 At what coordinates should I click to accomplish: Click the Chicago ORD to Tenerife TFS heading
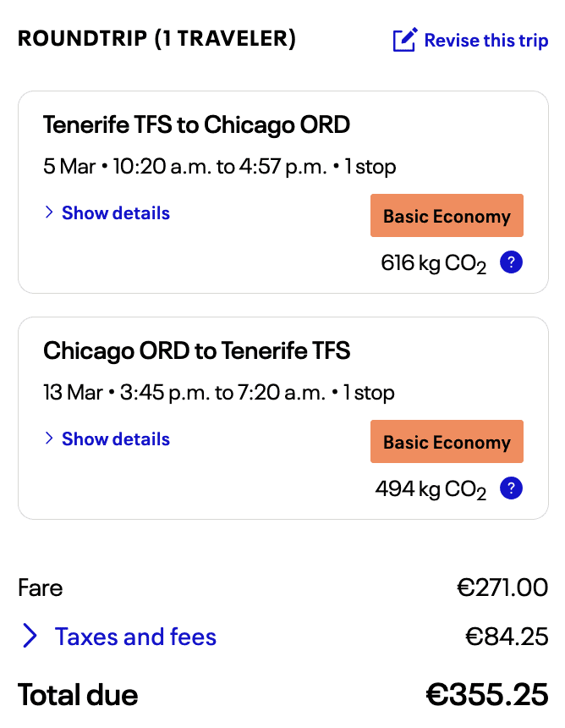click(196, 350)
